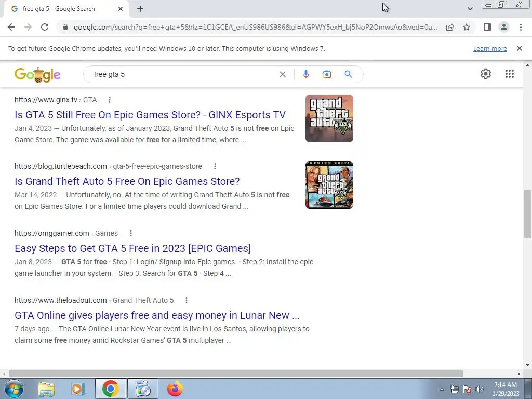Open Chrome side panel

[x=487, y=27]
